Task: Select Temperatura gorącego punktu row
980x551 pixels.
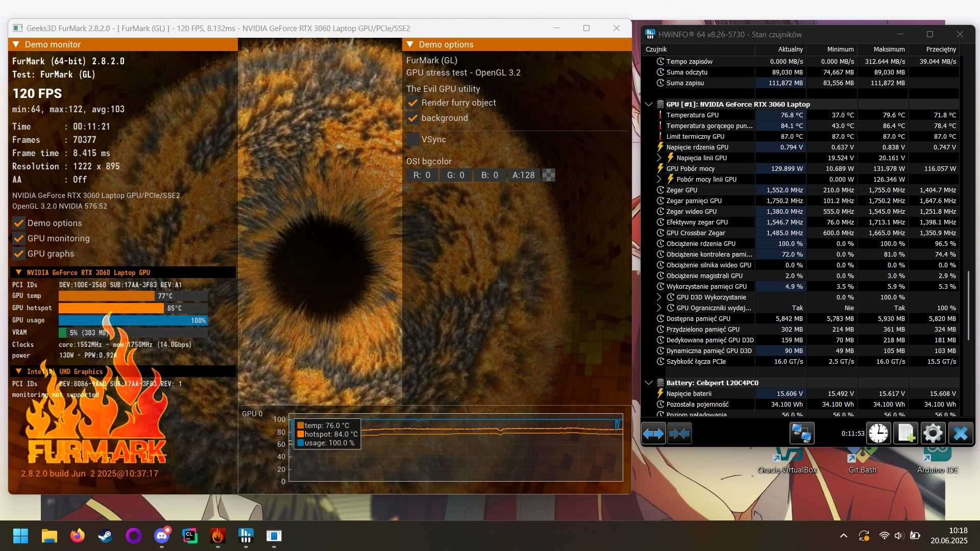Action: click(801, 126)
